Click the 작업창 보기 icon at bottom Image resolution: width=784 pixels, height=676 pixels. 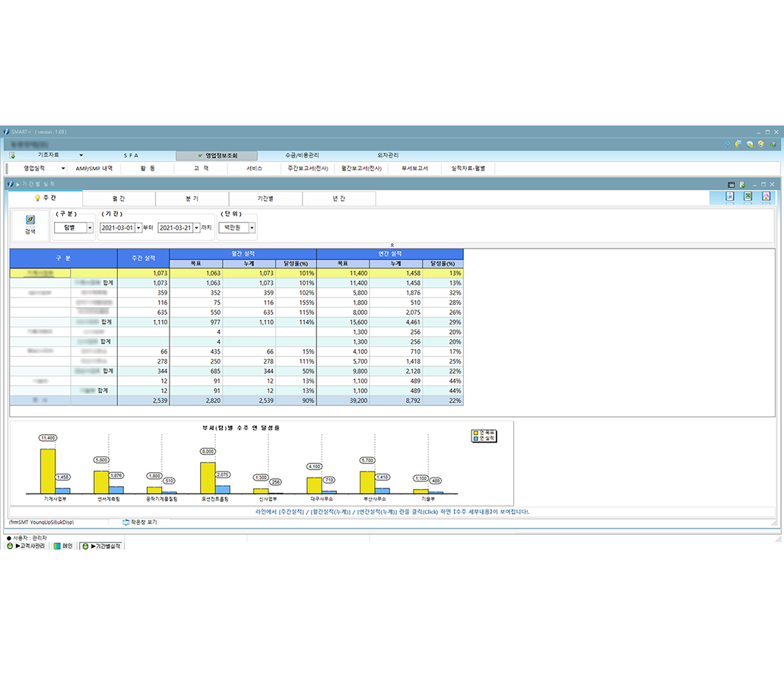(x=126, y=522)
